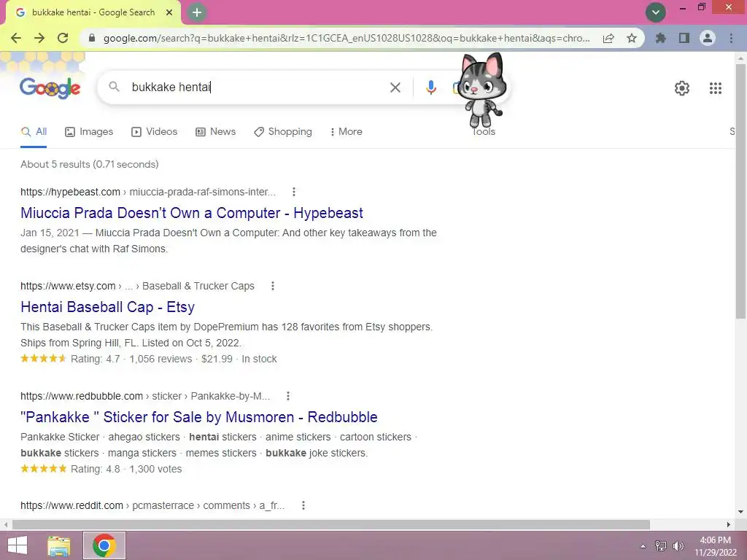Go back to the previous page
The image size is (747, 560).
pyautogui.click(x=16, y=38)
